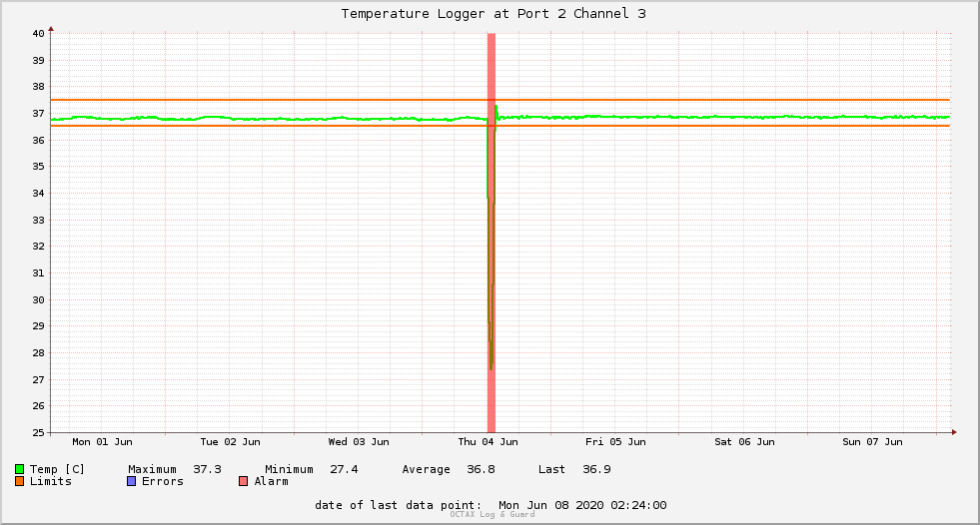Click the 'Sun 07 Jun' x-axis label
Image resolution: width=980 pixels, height=525 pixels.
tap(872, 442)
